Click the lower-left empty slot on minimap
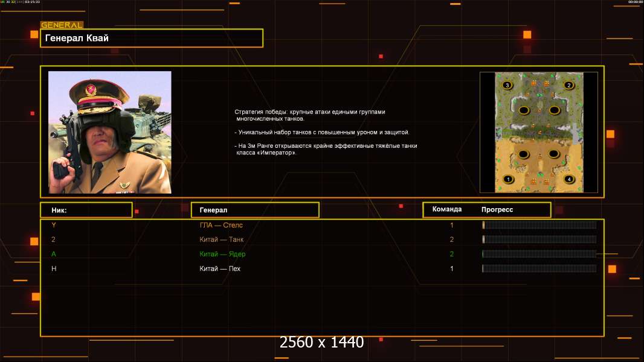This screenshot has height=362, width=644. pos(523,154)
